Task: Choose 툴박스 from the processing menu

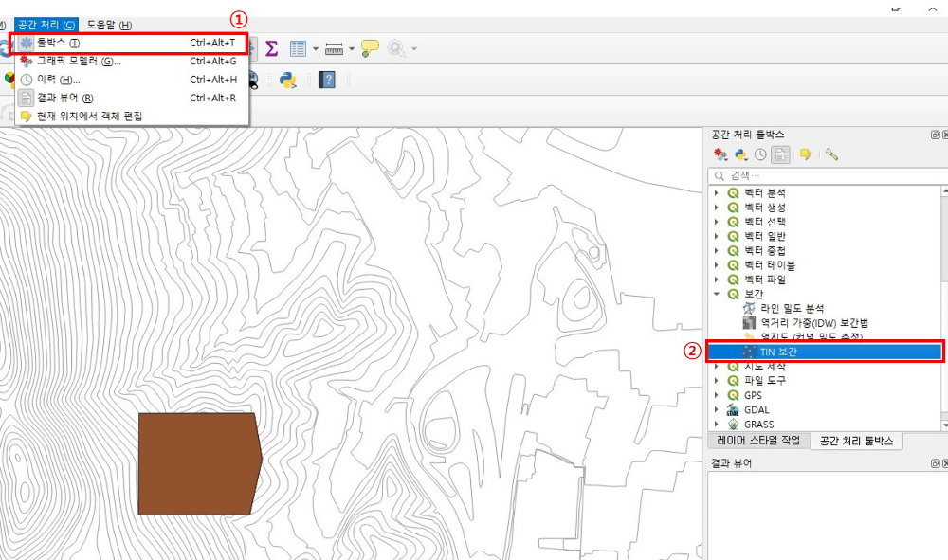Action: [129, 43]
